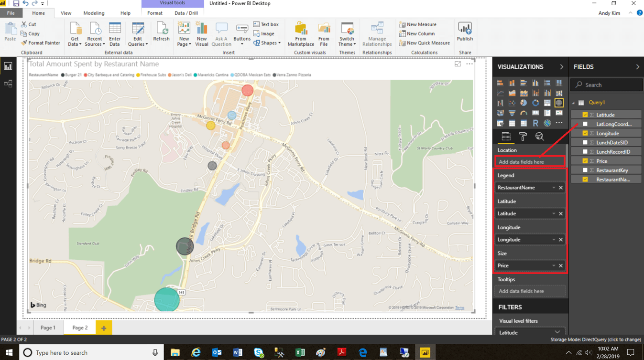Screen dimensions: 644x360
Task: Switch to the Fields well pane icon
Action: (506, 137)
